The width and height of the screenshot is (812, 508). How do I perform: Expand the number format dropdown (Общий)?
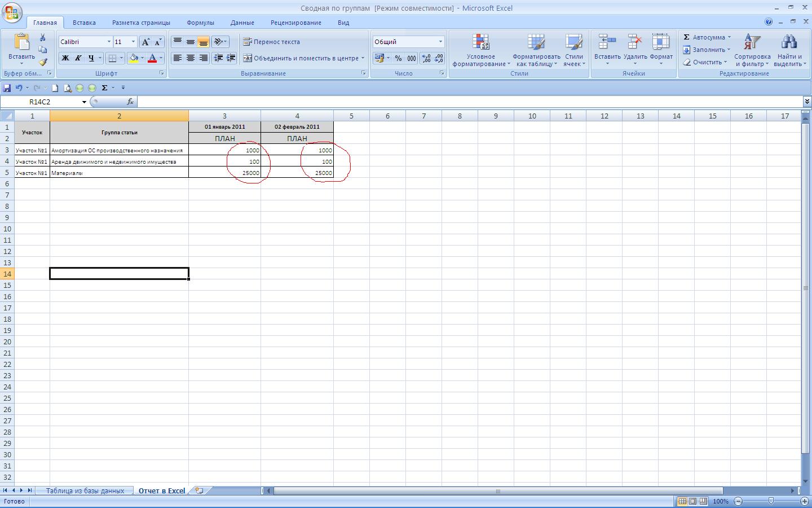[x=440, y=42]
